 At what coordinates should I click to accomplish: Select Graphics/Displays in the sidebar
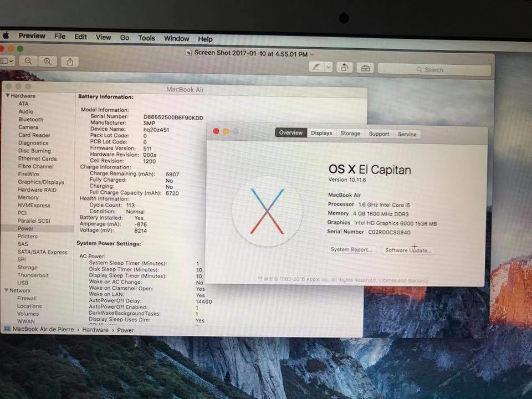41,182
